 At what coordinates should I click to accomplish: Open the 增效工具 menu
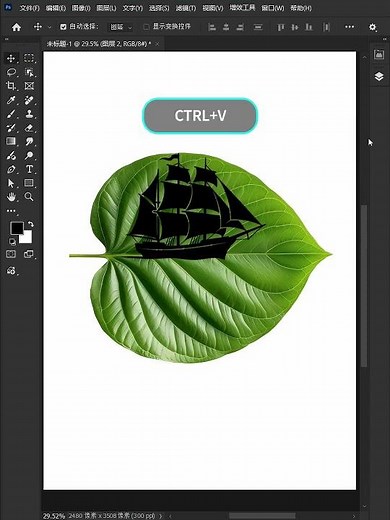(x=242, y=7)
